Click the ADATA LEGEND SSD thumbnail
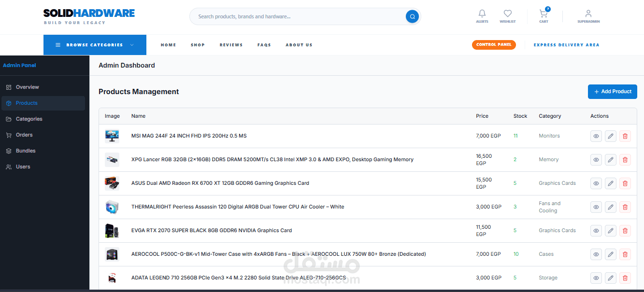This screenshot has width=644, height=292. (112, 278)
